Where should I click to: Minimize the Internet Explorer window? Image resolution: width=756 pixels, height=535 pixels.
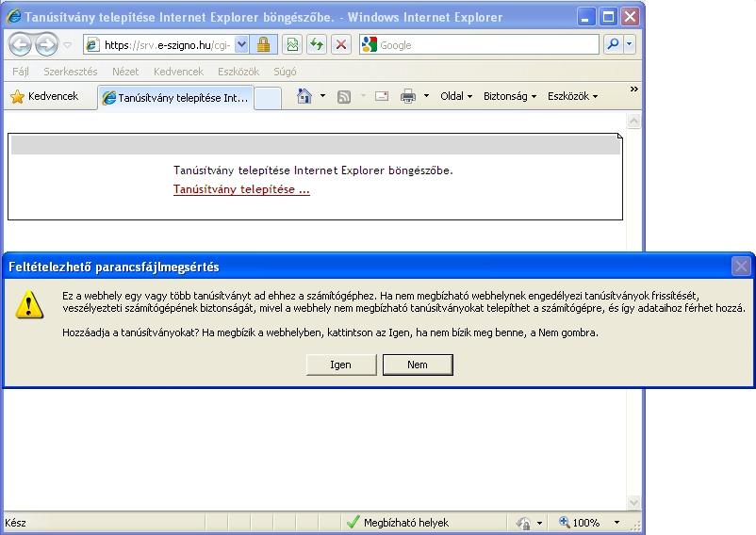pyautogui.click(x=585, y=17)
